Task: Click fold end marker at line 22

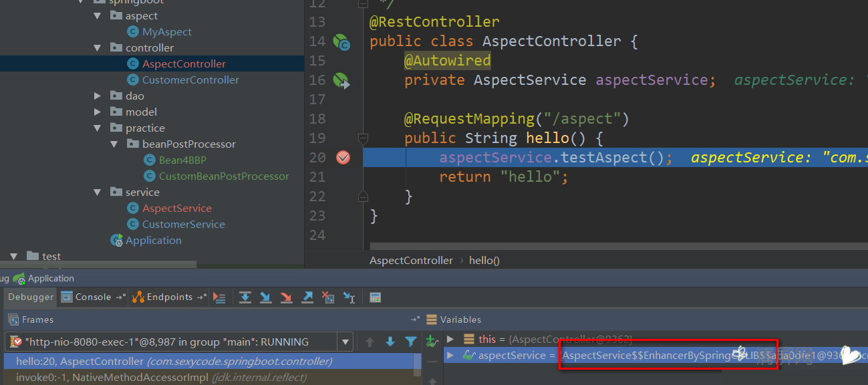Action: pyautogui.click(x=363, y=197)
